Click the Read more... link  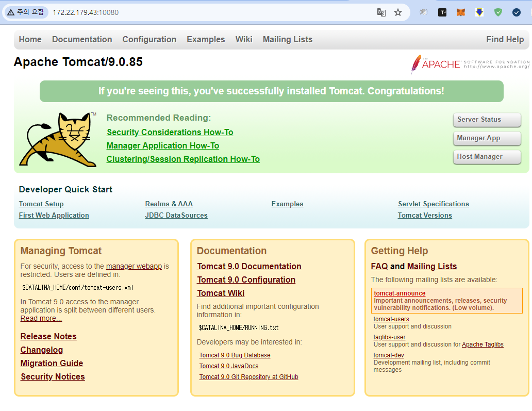41,318
